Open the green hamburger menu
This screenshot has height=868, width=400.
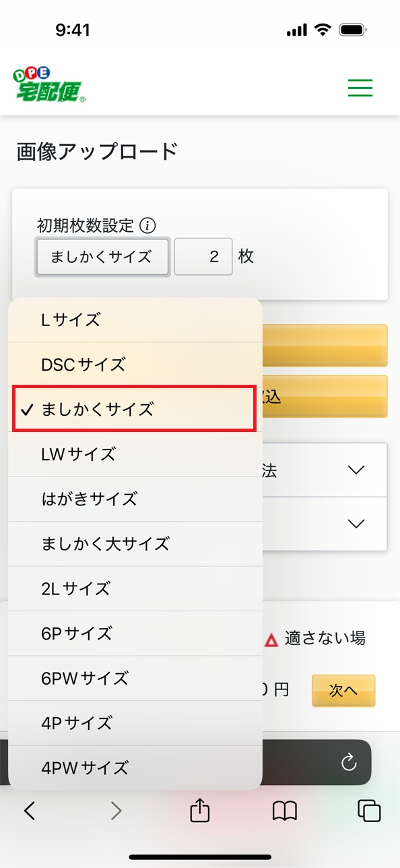pos(360,88)
